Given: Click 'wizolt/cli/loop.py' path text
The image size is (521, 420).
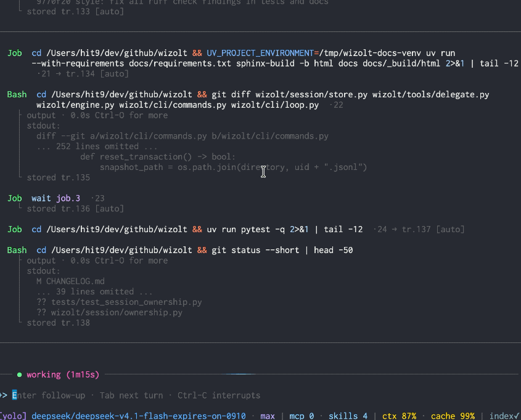Looking at the screenshot, I should pos(275,105).
